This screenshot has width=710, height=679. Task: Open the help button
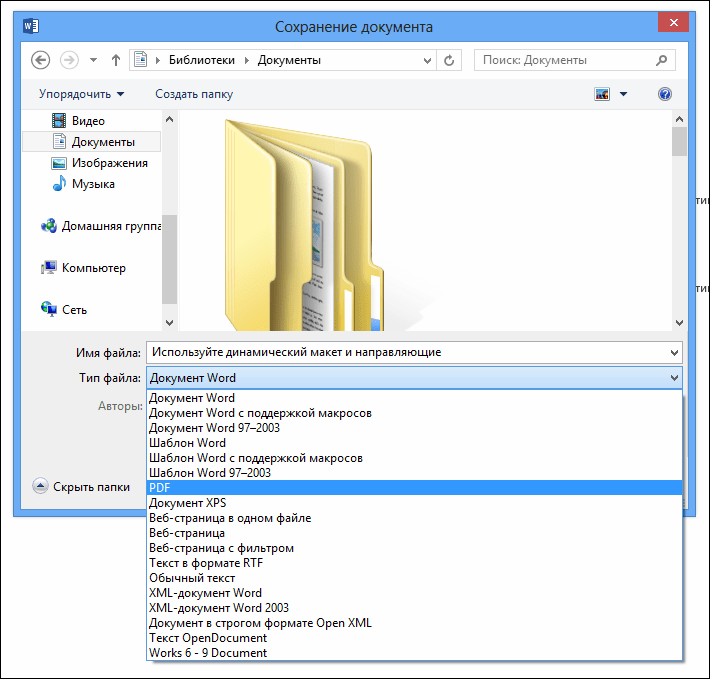pos(665,94)
